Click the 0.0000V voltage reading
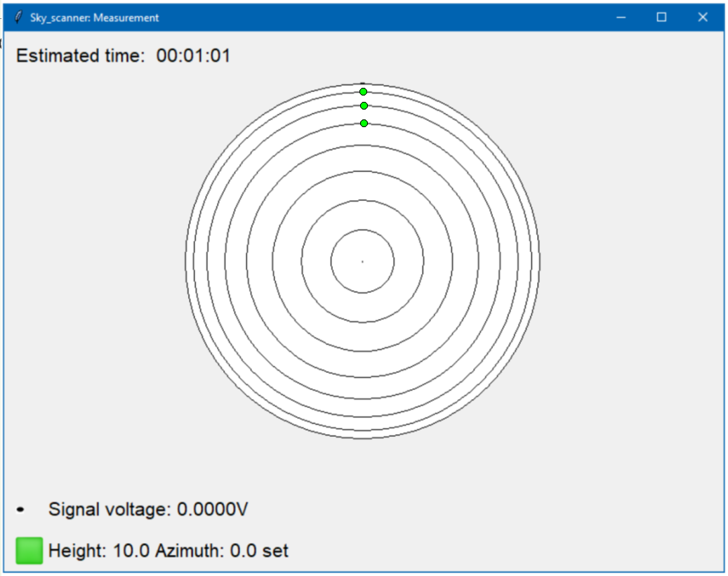 pyautogui.click(x=212, y=509)
